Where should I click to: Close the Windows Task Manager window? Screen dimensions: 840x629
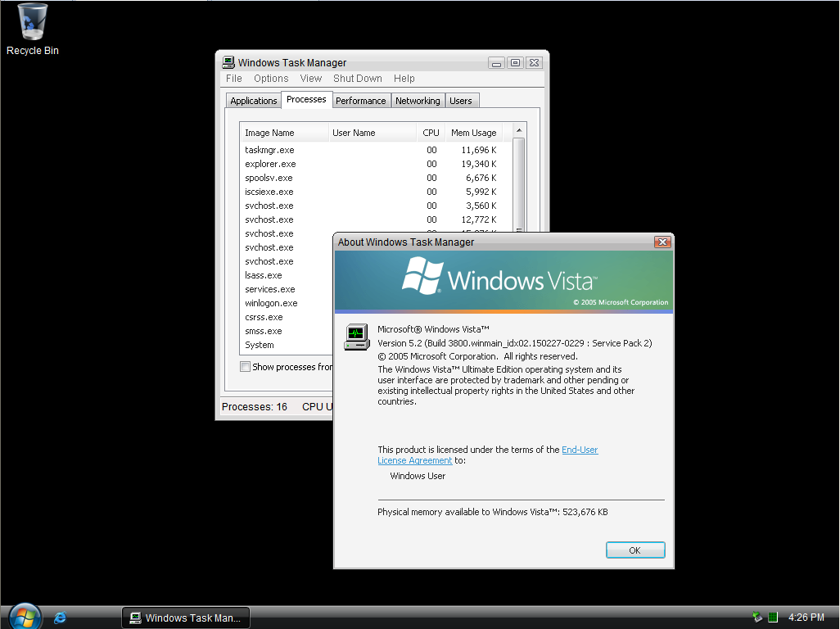click(x=534, y=63)
